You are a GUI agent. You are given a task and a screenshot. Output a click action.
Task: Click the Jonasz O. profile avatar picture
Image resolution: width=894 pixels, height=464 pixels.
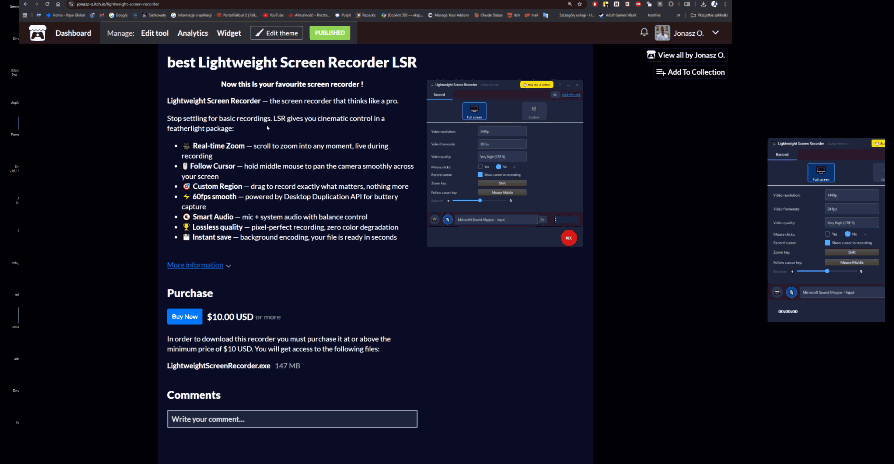point(662,33)
